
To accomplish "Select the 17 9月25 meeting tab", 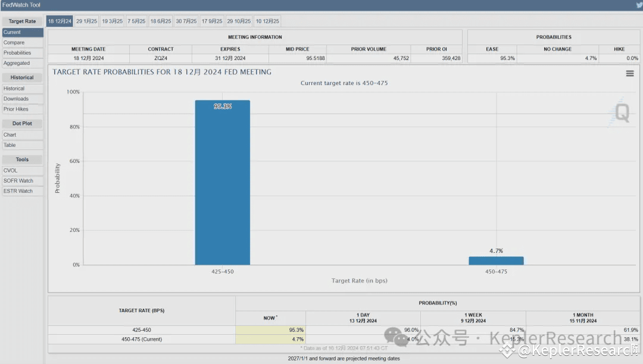I will click(212, 21).
